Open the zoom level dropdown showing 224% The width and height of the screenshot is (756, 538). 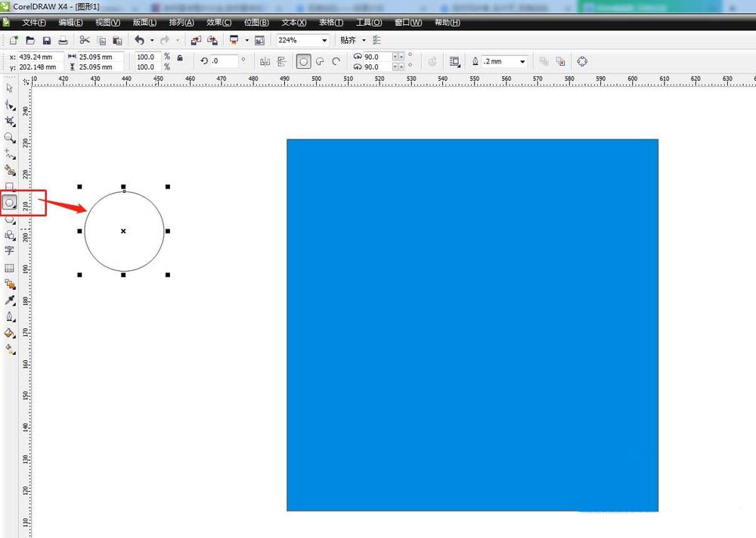[x=324, y=39]
